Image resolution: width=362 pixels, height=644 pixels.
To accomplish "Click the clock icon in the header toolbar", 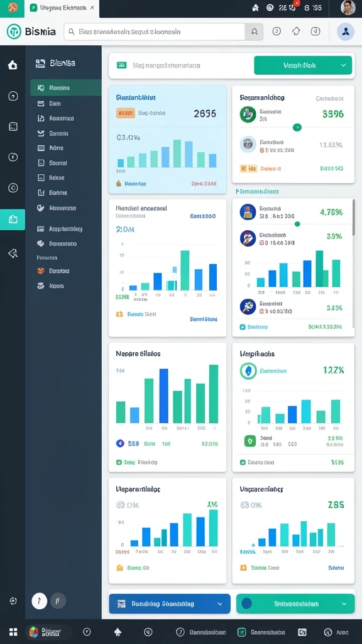I will [x=277, y=31].
